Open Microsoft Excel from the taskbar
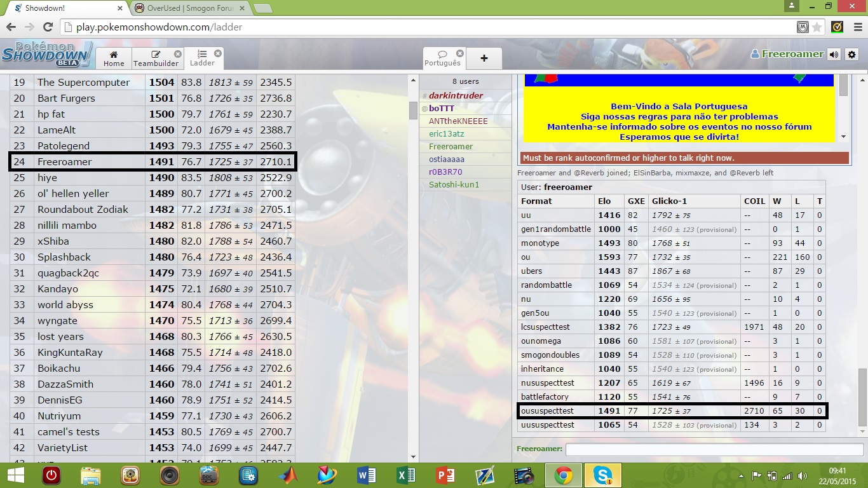The height and width of the screenshot is (488, 868). tap(406, 475)
